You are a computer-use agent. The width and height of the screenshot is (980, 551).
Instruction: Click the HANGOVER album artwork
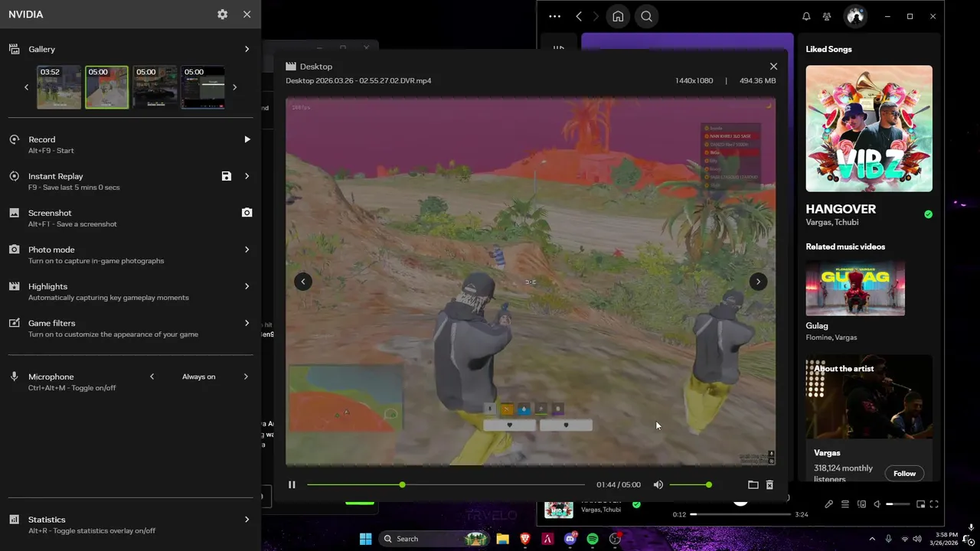(x=869, y=129)
